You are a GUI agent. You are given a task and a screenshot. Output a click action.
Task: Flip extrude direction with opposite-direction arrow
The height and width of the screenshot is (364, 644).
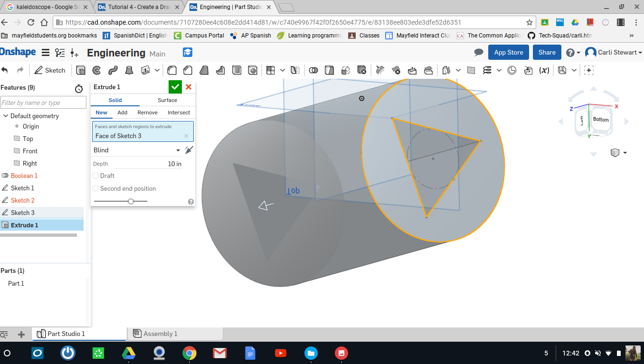click(189, 150)
